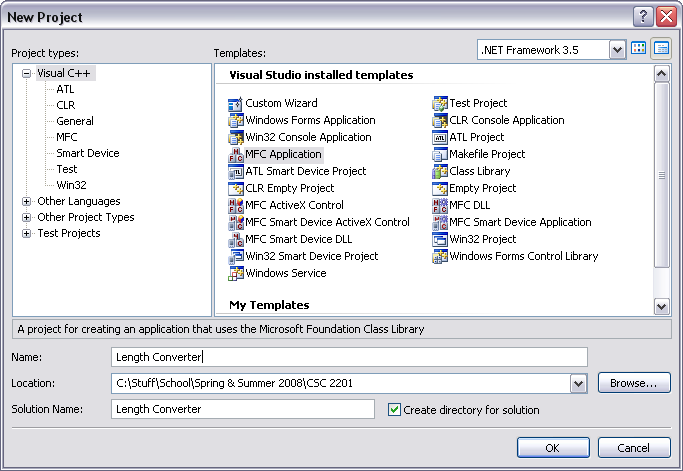Click the MFC DLL template icon

(x=440, y=205)
